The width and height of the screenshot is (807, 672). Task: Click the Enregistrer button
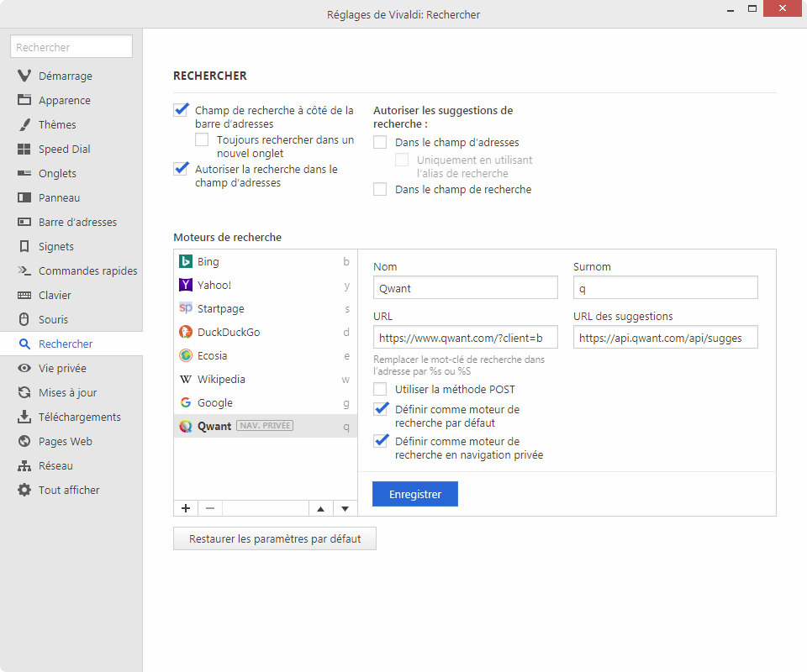click(x=414, y=494)
